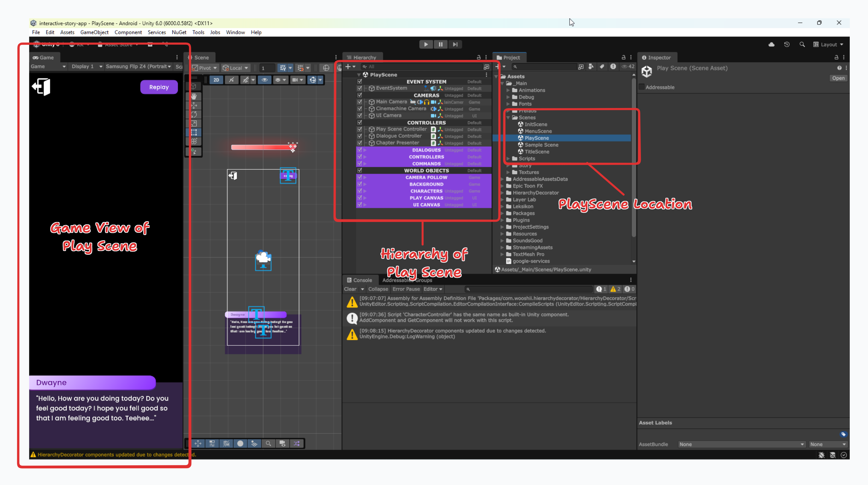Image resolution: width=868 pixels, height=485 pixels.
Task: Click the global search magnifier icon
Action: [802, 44]
